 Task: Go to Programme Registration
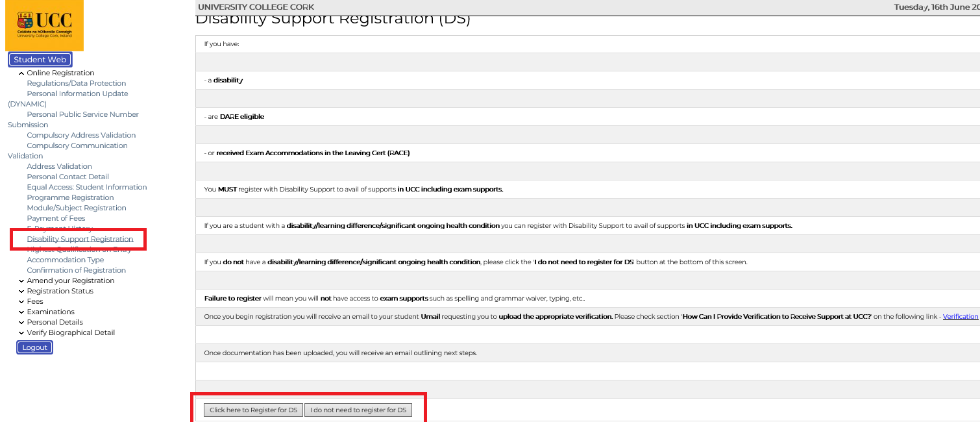click(70, 197)
